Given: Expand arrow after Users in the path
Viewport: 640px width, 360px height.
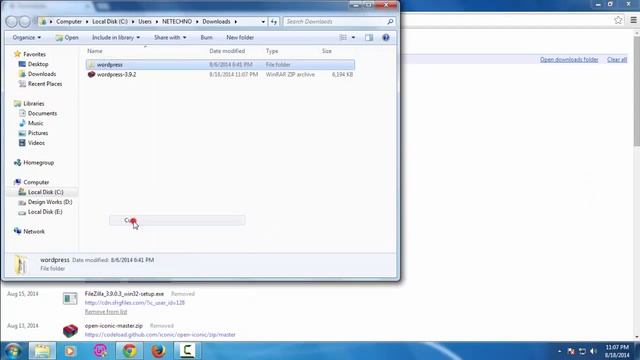Looking at the screenshot, I should tap(157, 22).
